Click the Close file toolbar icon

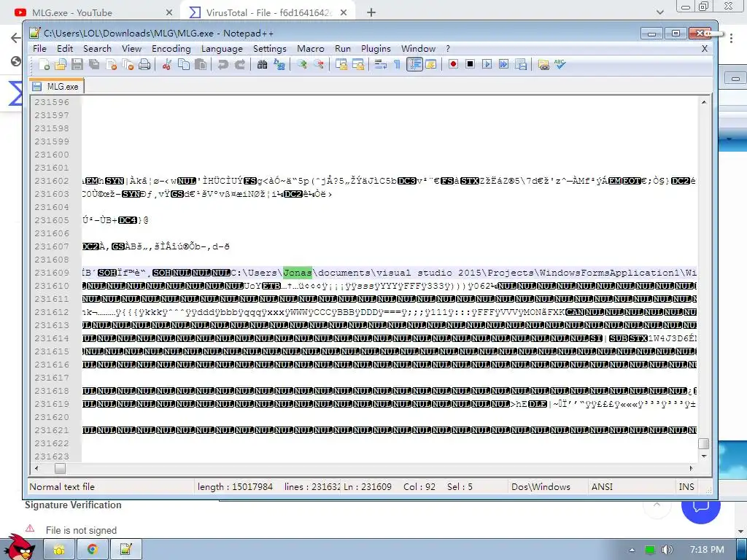tap(111, 64)
